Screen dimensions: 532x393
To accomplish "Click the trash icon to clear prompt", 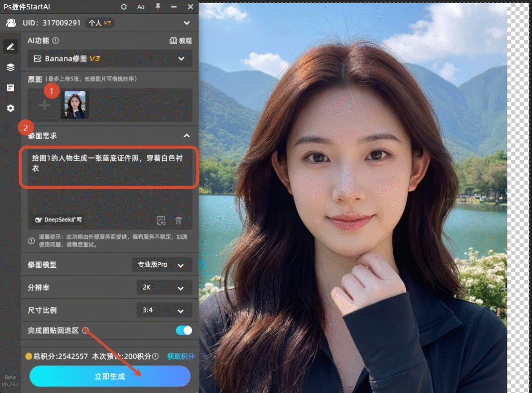I will coord(179,220).
